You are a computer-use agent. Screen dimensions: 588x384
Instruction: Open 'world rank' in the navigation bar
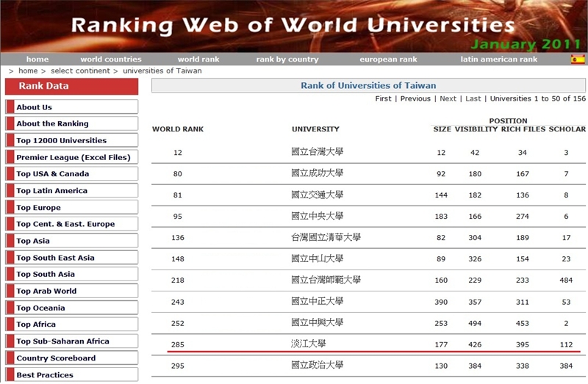click(198, 59)
